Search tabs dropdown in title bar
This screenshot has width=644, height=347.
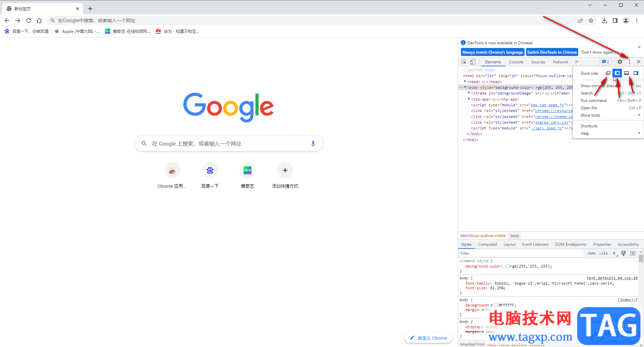tap(590, 5)
